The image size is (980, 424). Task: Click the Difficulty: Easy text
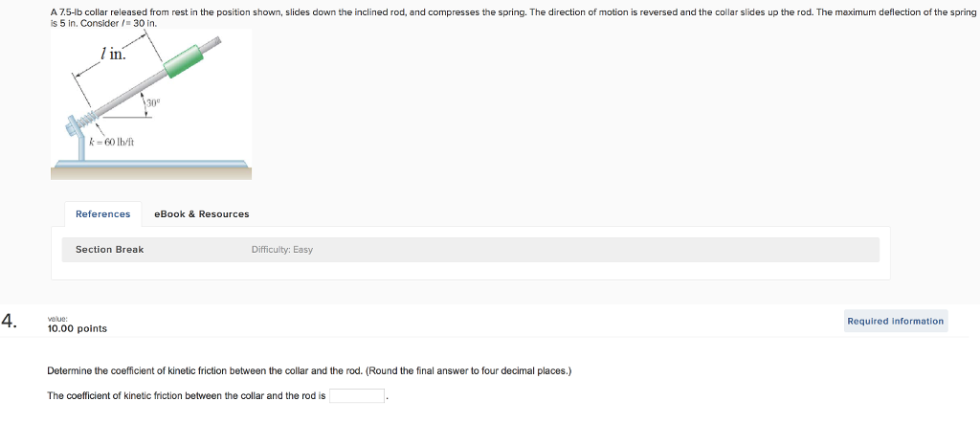[281, 250]
